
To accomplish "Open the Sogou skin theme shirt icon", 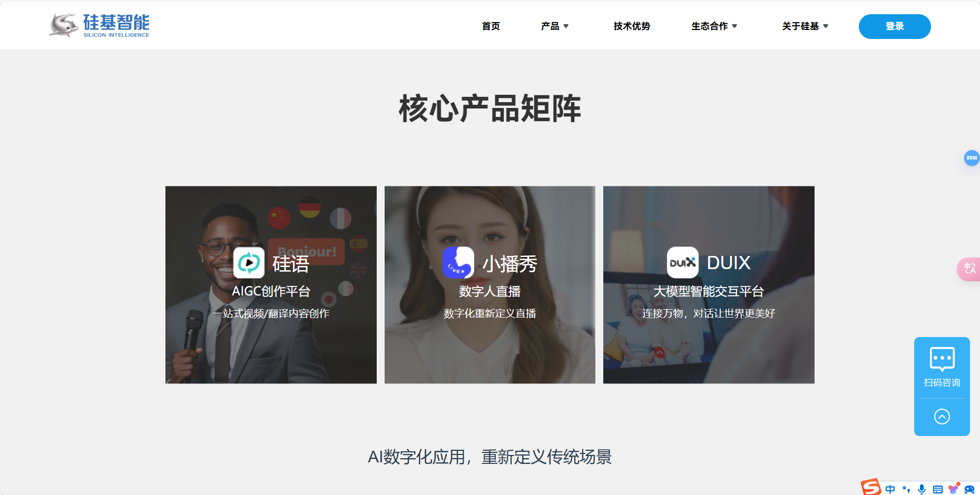I will [x=953, y=489].
